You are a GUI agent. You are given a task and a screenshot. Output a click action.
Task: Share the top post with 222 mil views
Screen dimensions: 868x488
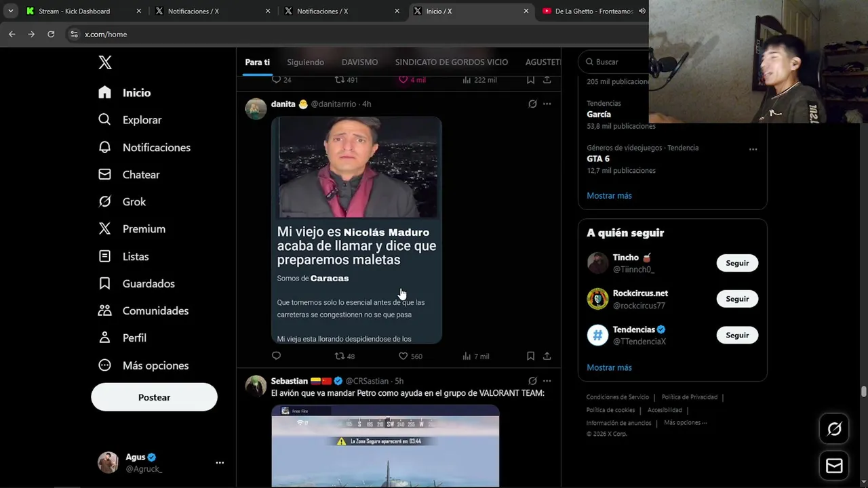pyautogui.click(x=547, y=79)
